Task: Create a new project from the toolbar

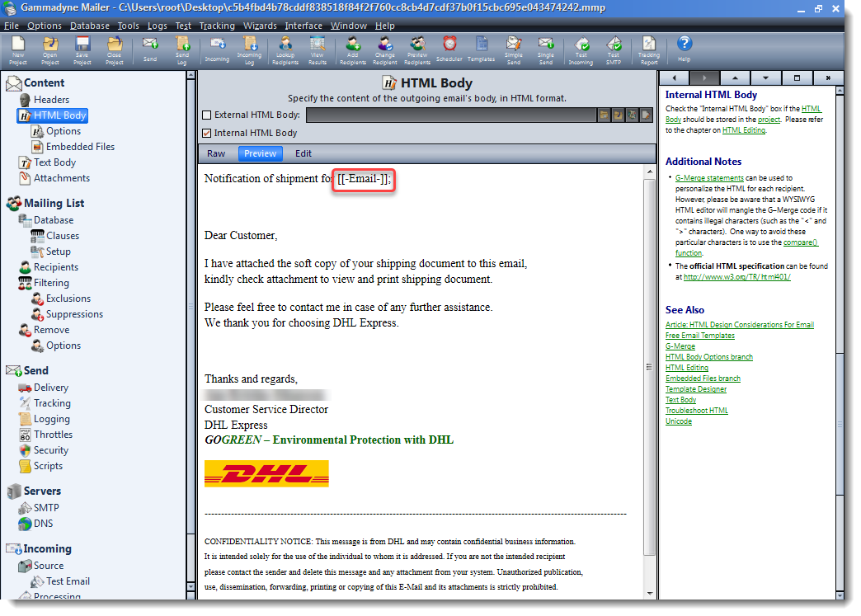Action: point(18,50)
